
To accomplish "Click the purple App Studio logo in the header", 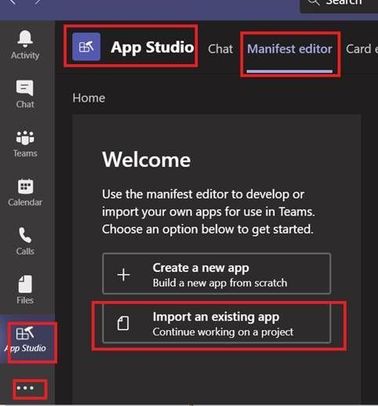I will point(86,47).
